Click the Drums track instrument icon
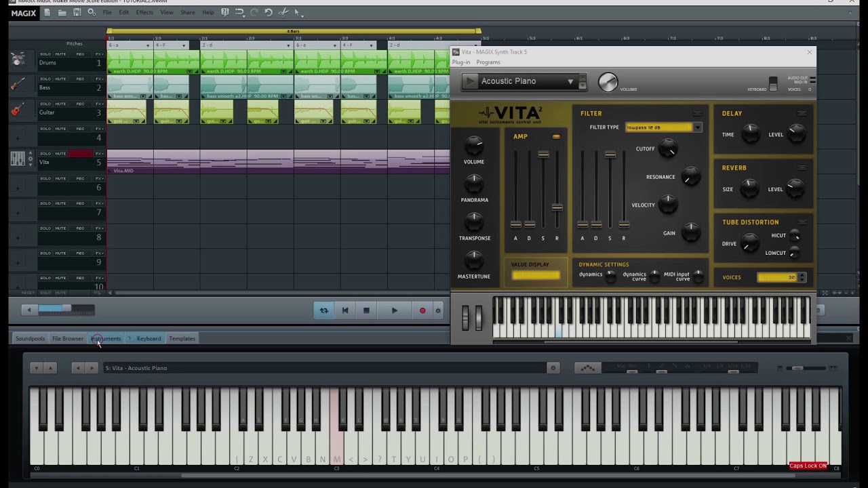This screenshot has width=868, height=488. (18, 60)
